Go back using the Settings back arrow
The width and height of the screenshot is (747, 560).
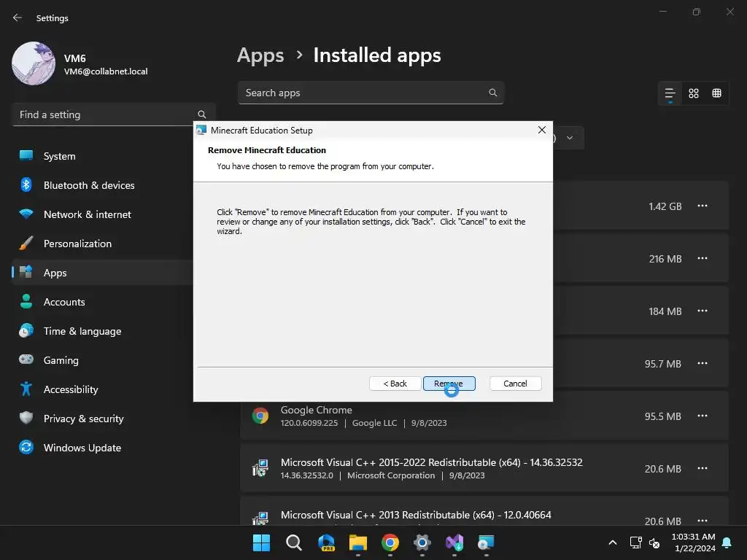coord(18,17)
